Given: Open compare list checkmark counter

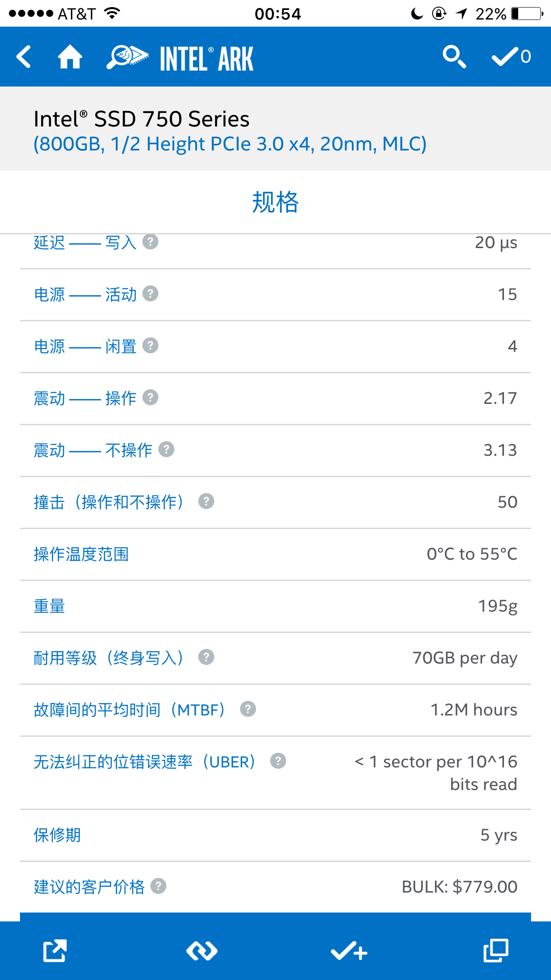Looking at the screenshot, I should point(512,57).
